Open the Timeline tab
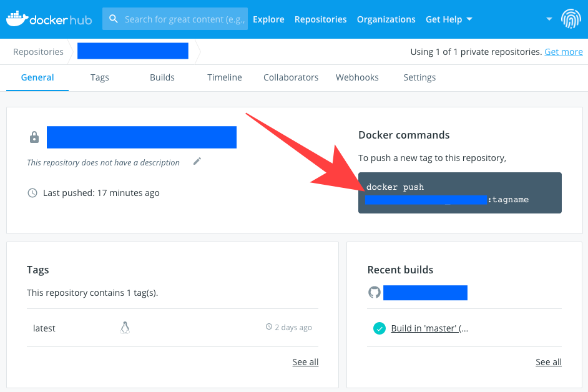The image size is (588, 392). [225, 77]
